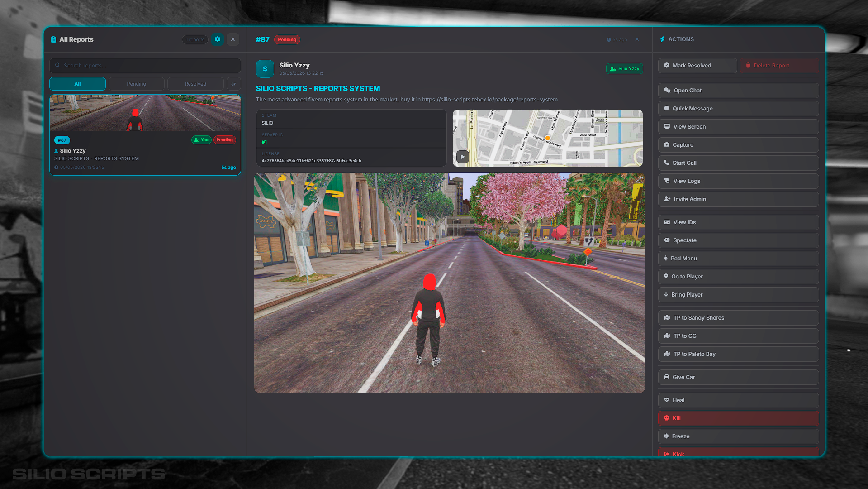This screenshot has width=868, height=489.
Task: Click the STEAM value SILIO
Action: pos(267,123)
